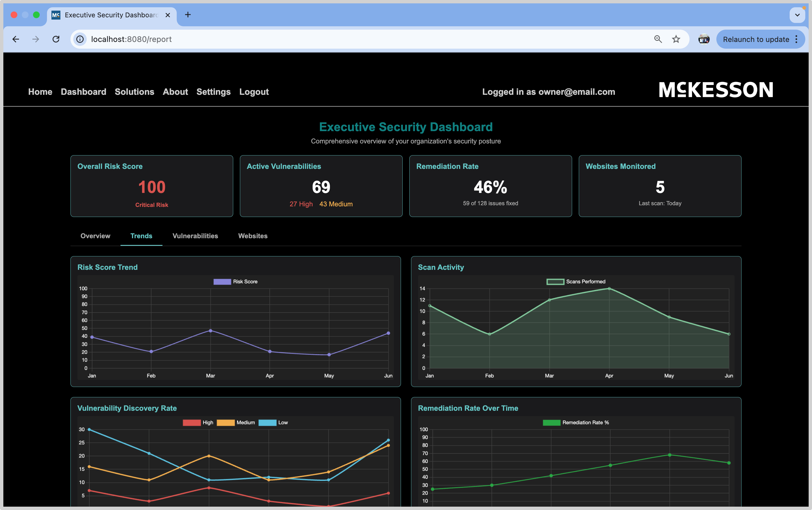Viewport: 812px width, 510px height.
Task: Click the Overall Risk Score value 100
Action: coord(152,187)
